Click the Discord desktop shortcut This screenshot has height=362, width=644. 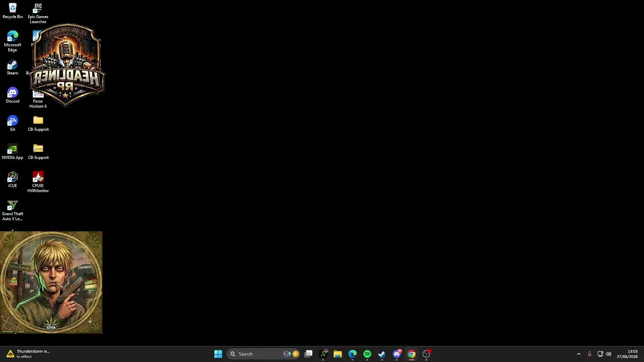(x=13, y=96)
